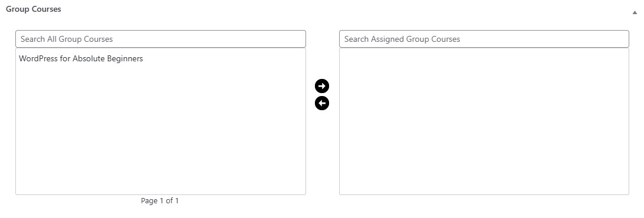Add selected course using black right-arrow icon
This screenshot has height=218, width=644.
tap(322, 86)
